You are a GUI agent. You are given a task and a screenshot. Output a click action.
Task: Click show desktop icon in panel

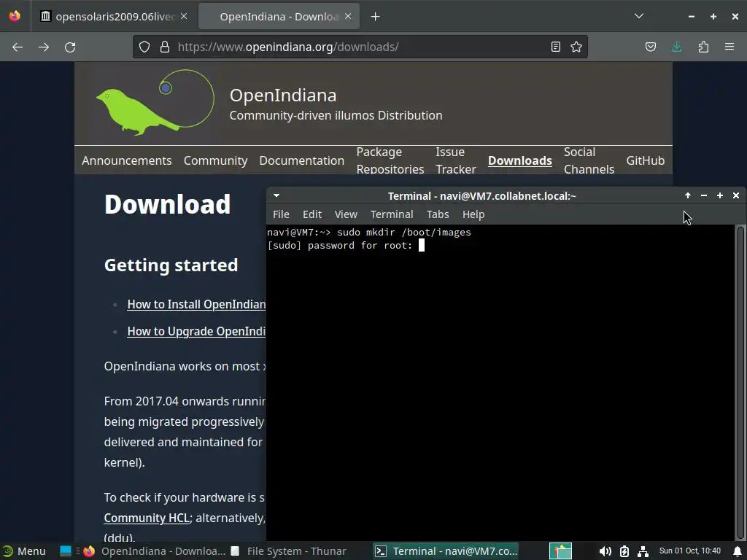click(x=66, y=551)
